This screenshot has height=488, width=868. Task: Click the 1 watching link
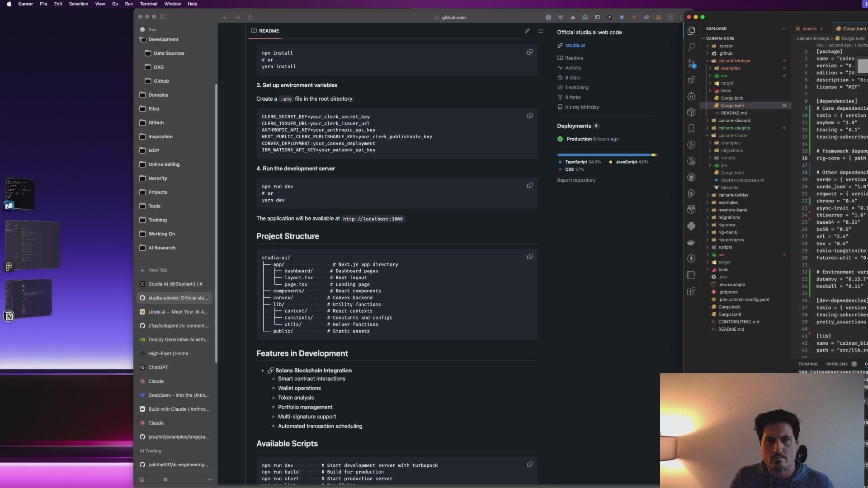click(x=576, y=88)
